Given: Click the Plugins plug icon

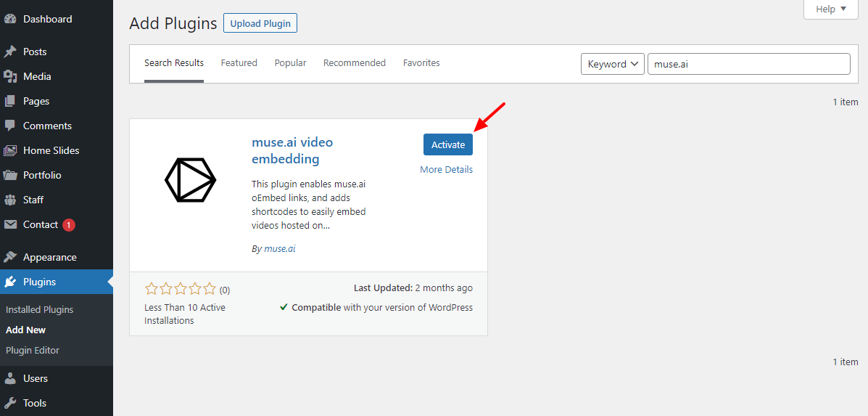Looking at the screenshot, I should coord(10,282).
